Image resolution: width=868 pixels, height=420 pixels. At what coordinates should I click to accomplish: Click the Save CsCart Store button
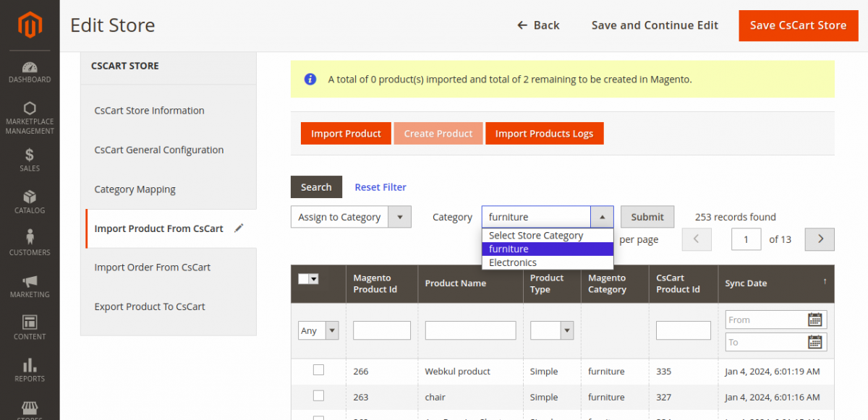coord(798,25)
